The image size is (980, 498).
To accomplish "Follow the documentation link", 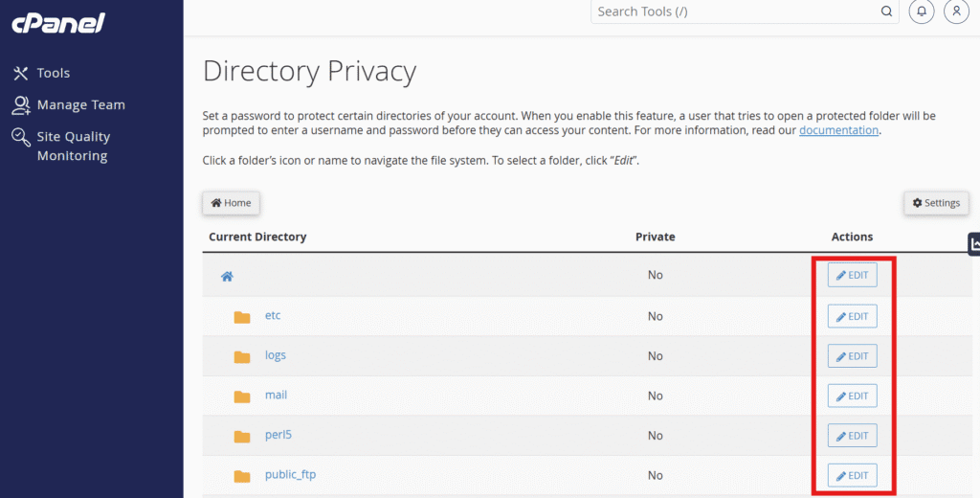I will (838, 130).
